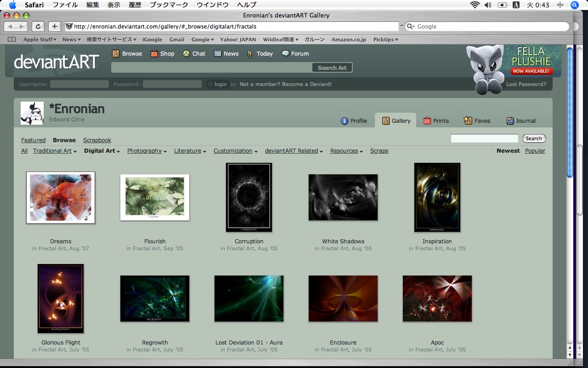Open the Glorious Flight thumbnail
588x368 pixels.
61,299
